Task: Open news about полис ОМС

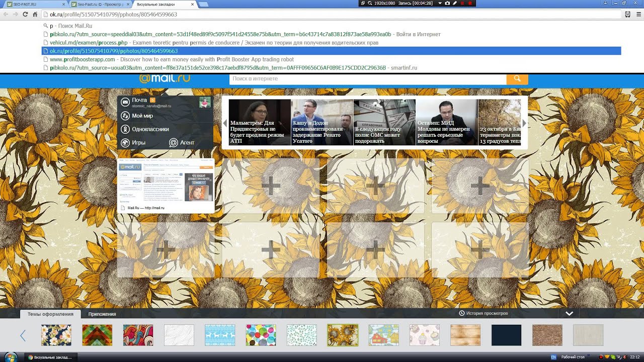Action: click(384, 122)
